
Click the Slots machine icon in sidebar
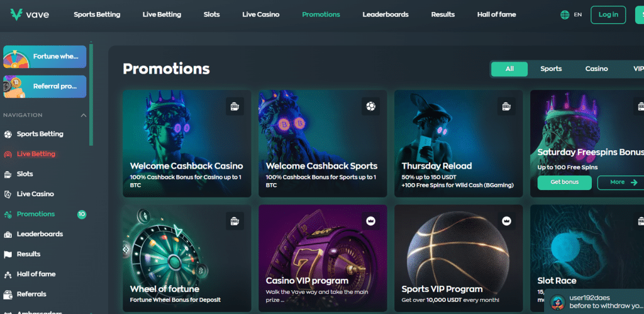[8, 174]
